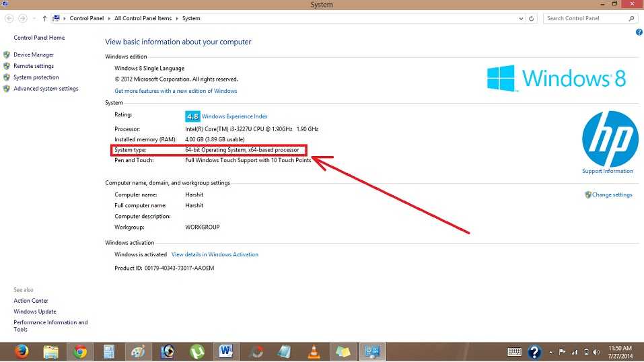Click the Computer name value Harshit

pos(194,194)
